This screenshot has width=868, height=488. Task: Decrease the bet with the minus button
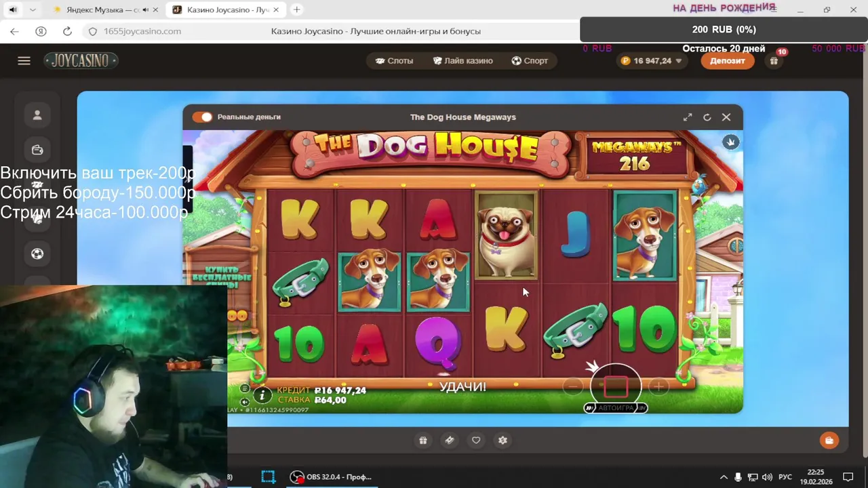(572, 387)
